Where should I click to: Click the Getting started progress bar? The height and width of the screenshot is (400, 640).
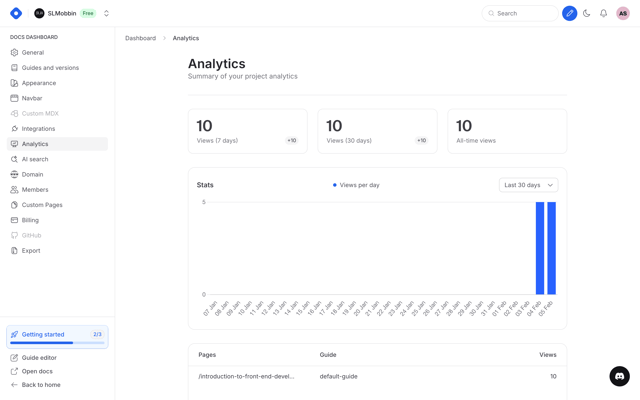point(57,343)
